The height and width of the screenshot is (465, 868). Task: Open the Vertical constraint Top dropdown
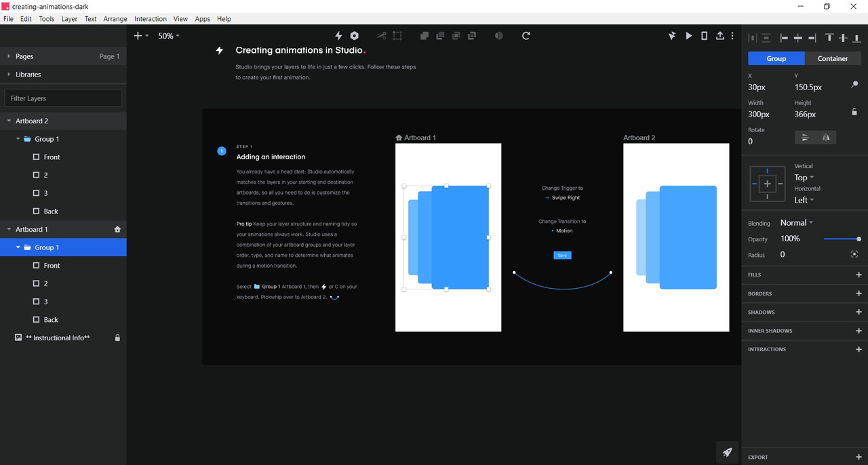804,178
